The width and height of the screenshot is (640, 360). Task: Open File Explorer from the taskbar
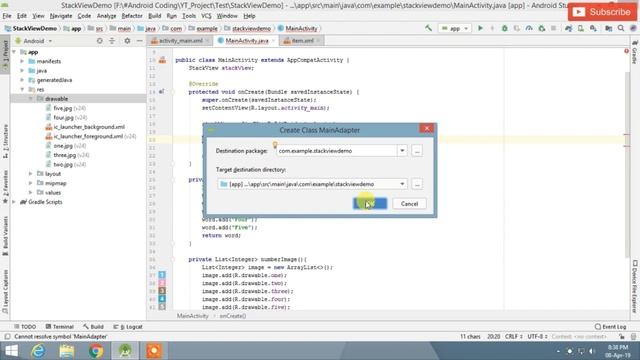point(67,351)
